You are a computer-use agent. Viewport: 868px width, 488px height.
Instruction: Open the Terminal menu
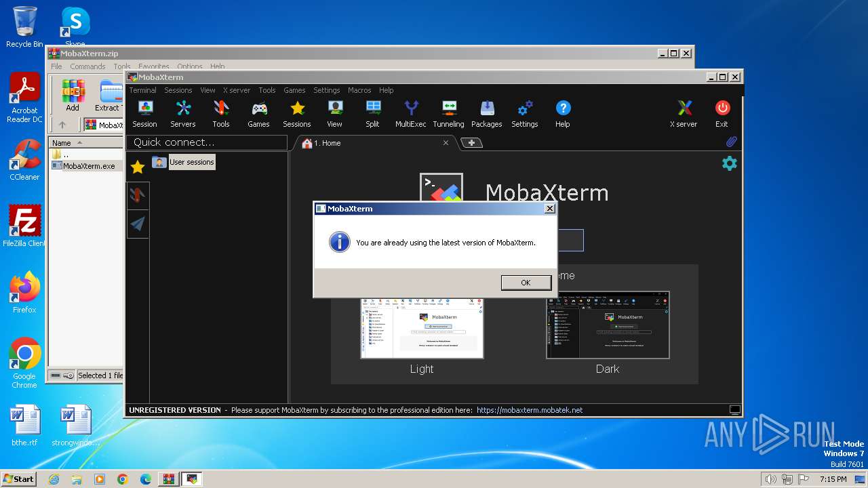[x=142, y=90]
